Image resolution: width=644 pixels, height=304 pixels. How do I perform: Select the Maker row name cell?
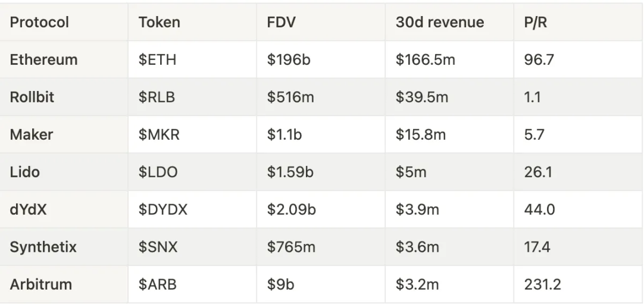pyautogui.click(x=64, y=134)
